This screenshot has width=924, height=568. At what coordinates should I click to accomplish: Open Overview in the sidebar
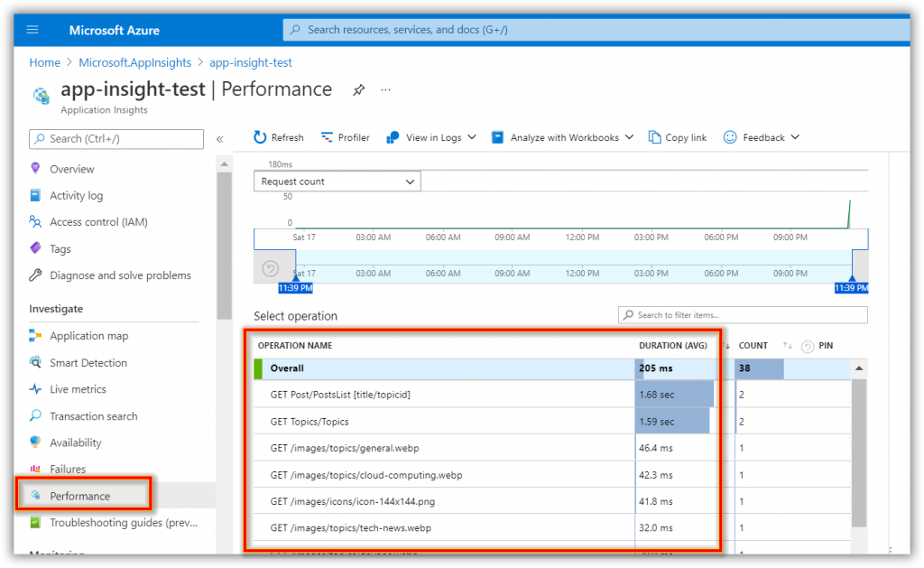tap(72, 169)
